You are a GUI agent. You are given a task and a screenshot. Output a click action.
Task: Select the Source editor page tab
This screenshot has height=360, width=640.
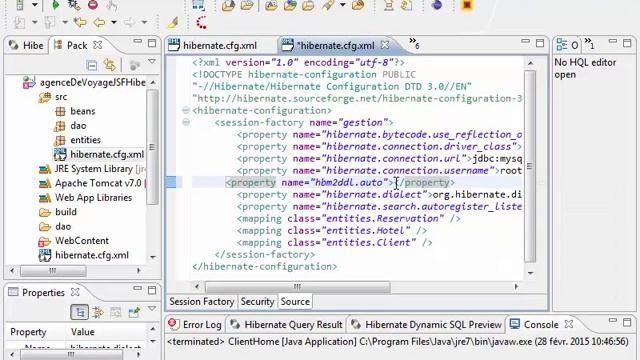[x=295, y=302]
